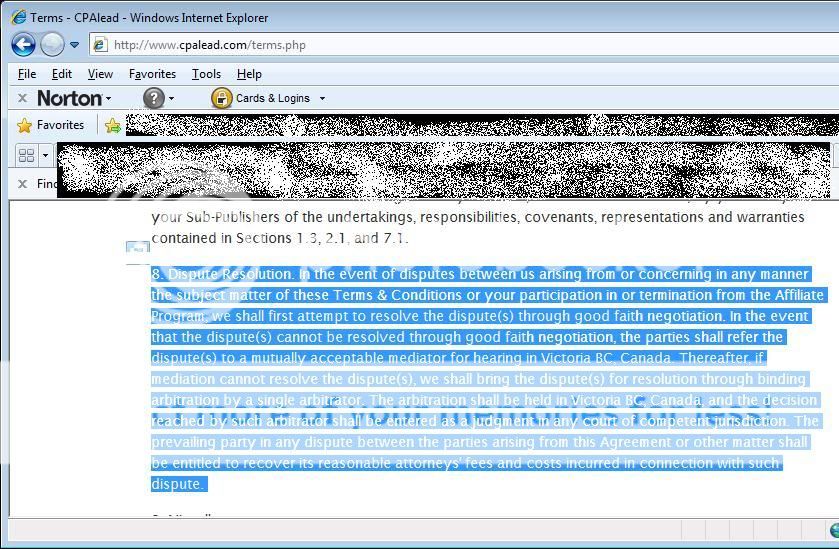Viewport: 839px width, 549px height.
Task: Click the page icon in address bar
Action: coord(100,45)
